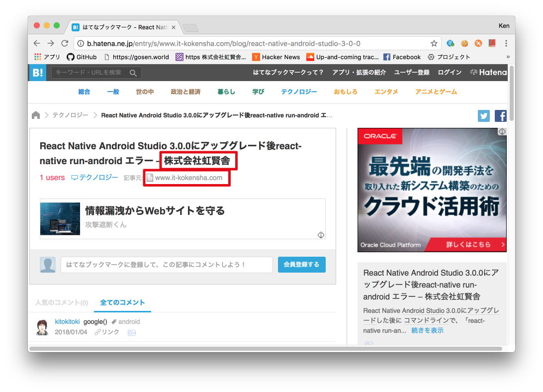Share via the Facebook icon
543x392 pixels.
[x=501, y=116]
